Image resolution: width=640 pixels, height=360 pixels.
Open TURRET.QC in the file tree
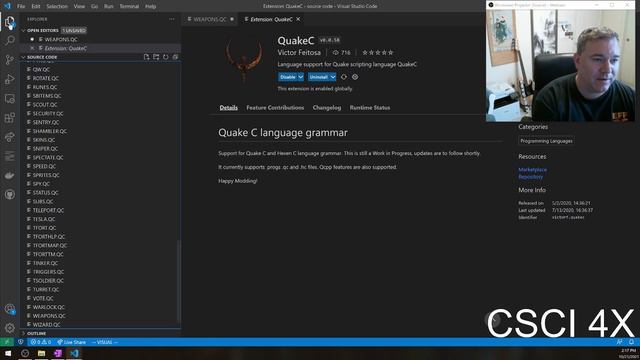click(46, 289)
